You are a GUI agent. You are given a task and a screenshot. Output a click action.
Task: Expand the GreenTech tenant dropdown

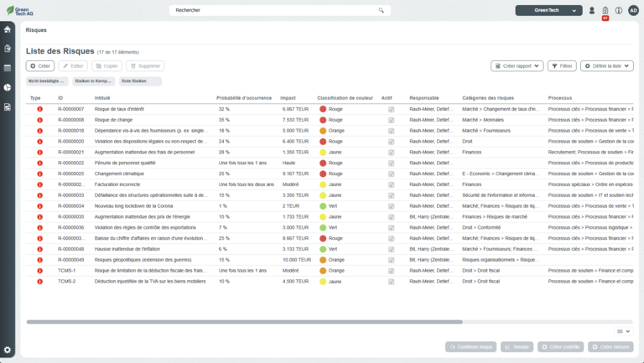[x=548, y=11]
